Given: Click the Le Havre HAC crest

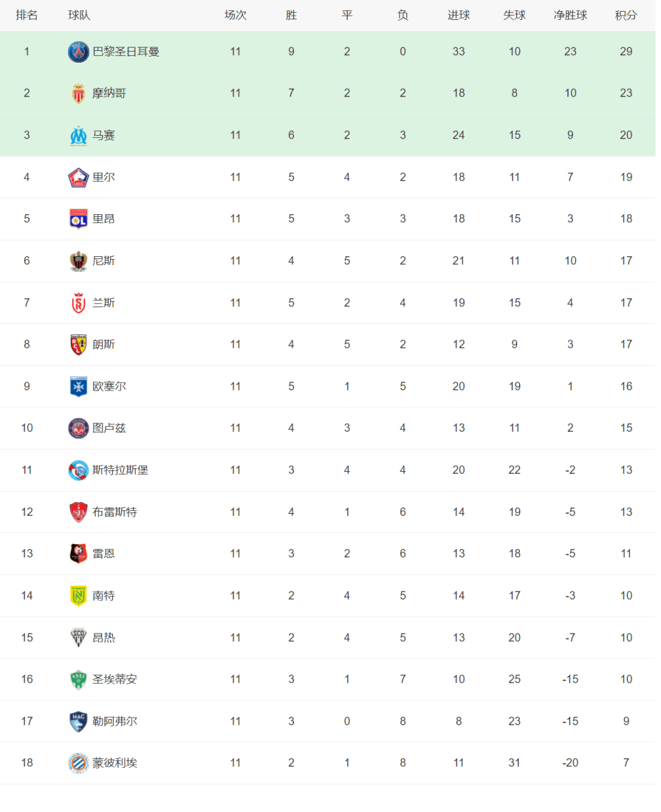Looking at the screenshot, I should tap(78, 721).
